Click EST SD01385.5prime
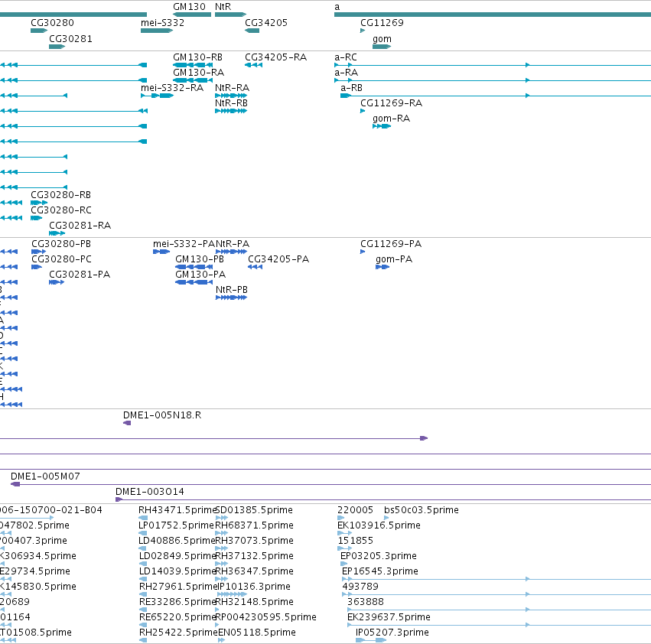This screenshot has width=651, height=644. [221, 518]
